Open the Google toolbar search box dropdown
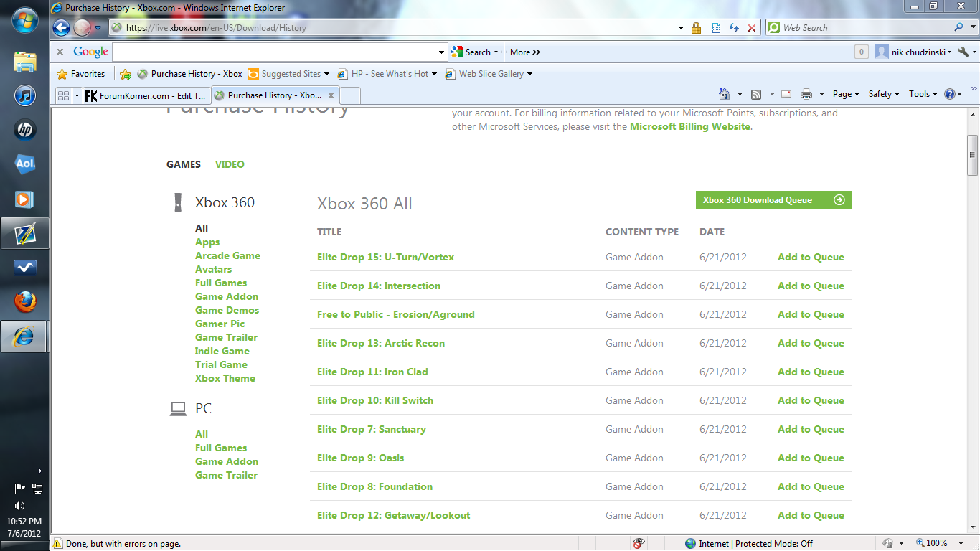 tap(442, 52)
